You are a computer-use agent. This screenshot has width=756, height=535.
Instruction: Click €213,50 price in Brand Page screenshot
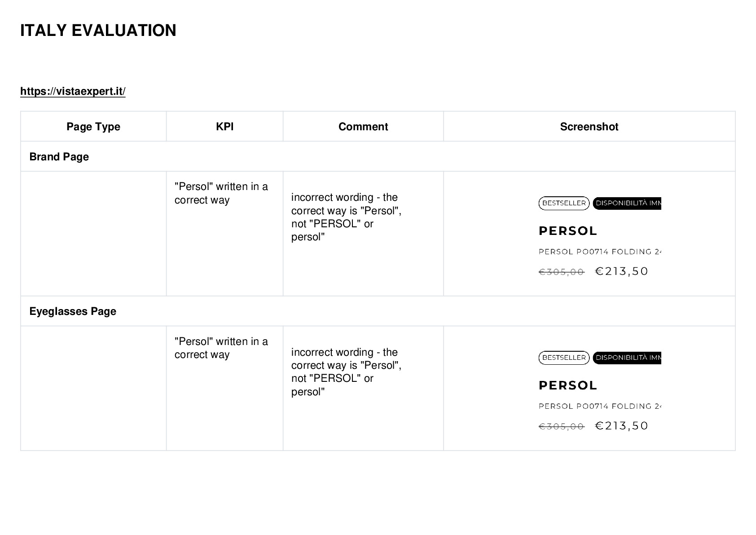pos(622,271)
